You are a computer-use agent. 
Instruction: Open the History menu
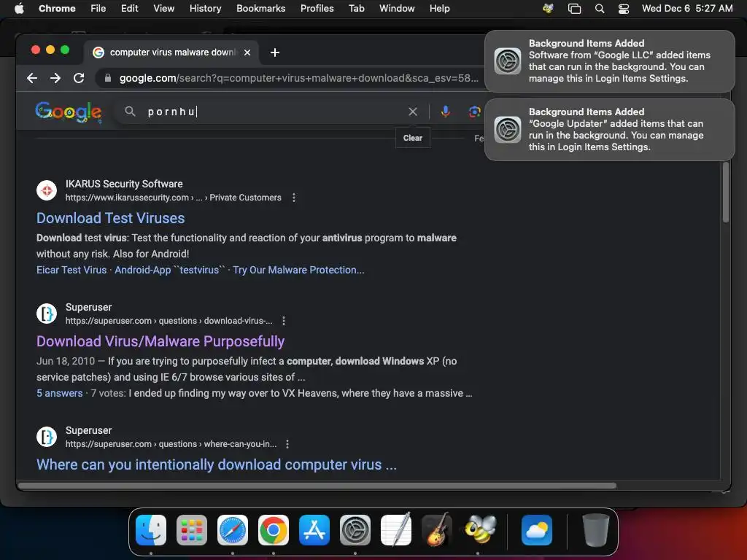[x=205, y=8]
